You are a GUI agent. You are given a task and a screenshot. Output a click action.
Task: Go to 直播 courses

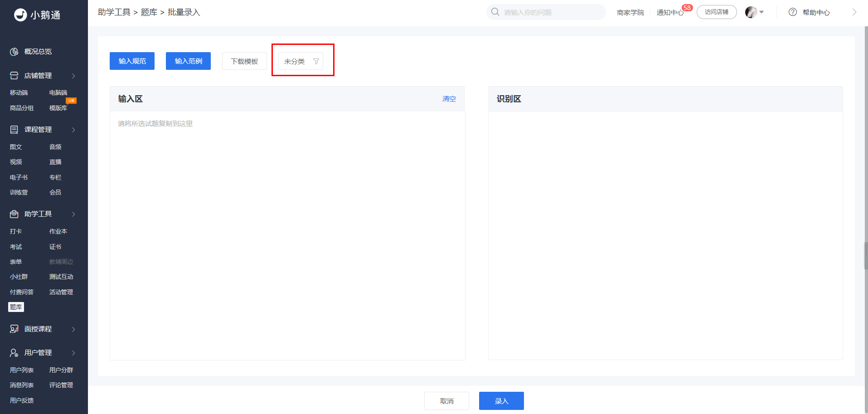point(55,162)
